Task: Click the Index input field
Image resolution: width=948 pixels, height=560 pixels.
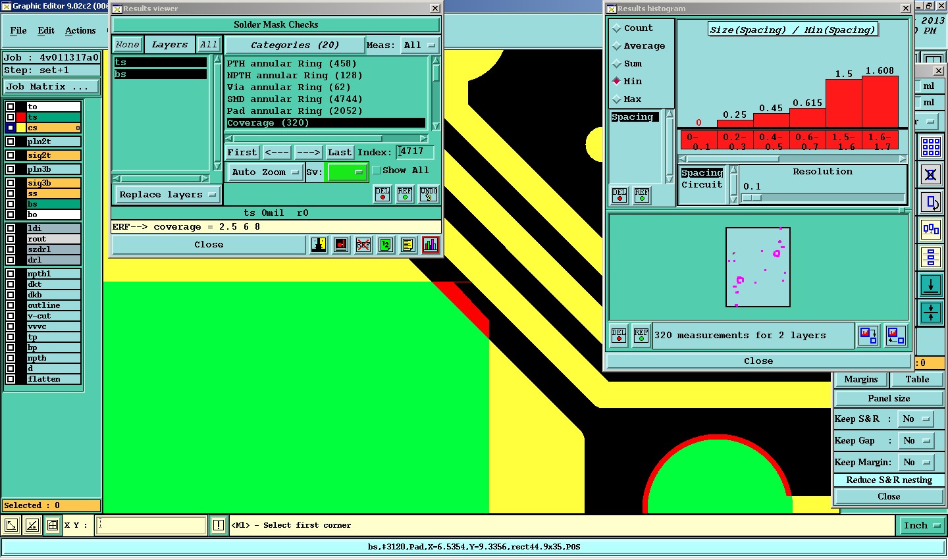Action: (416, 152)
